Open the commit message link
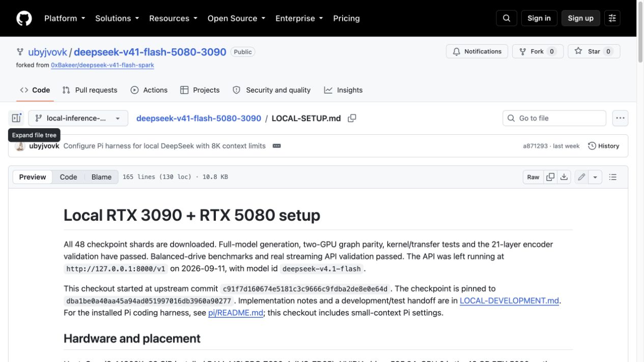Screen dimensions: 644x362 click(164, 146)
